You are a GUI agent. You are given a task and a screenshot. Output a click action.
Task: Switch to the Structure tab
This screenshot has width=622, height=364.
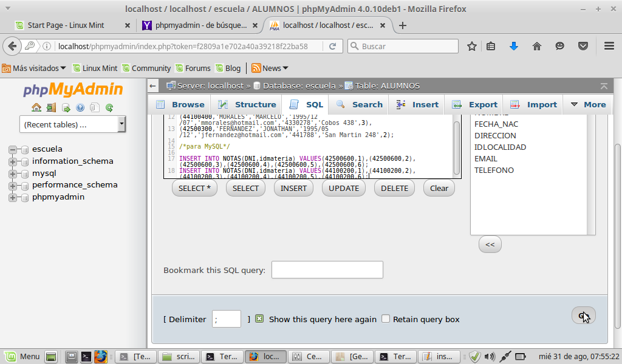tap(248, 104)
